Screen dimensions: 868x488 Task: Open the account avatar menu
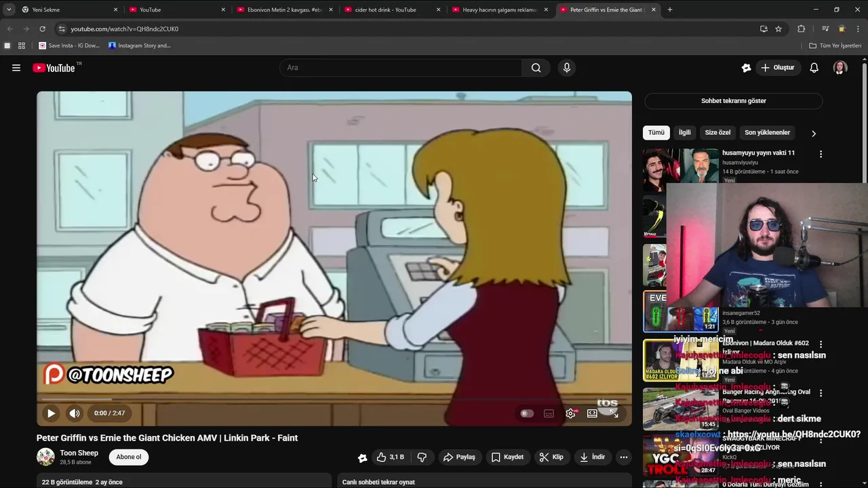click(x=840, y=68)
